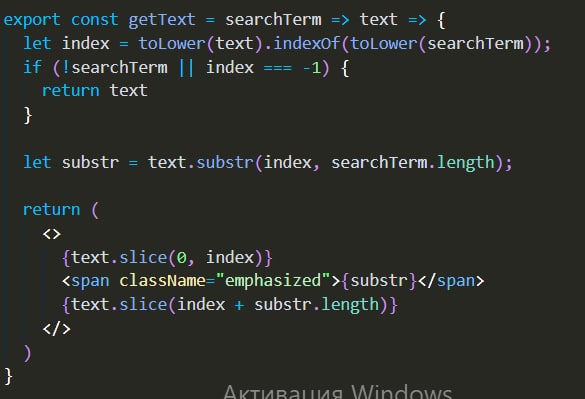
Task: Click the searchTerm parameter before first arrow
Action: point(273,19)
